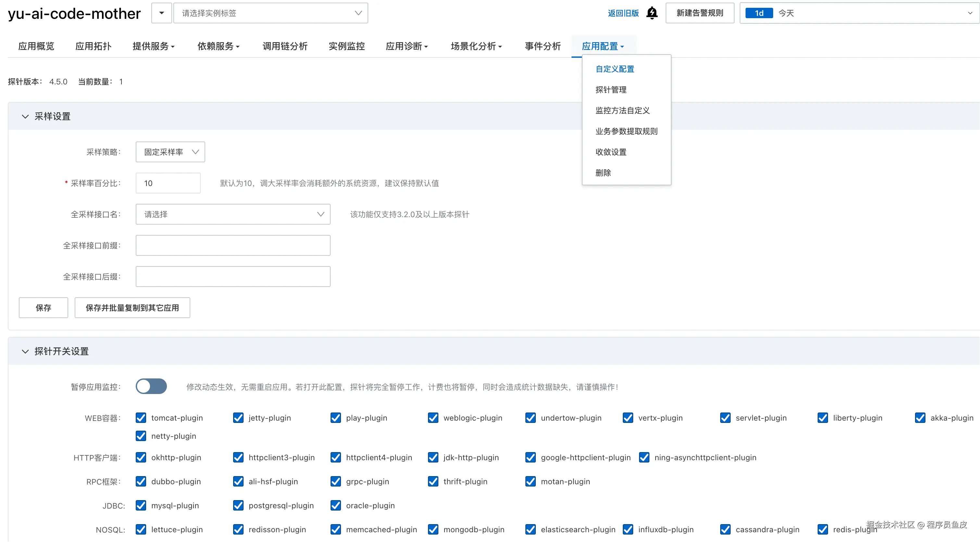The image size is (980, 542).
Task: Open the 请选择实例标签 dropdown
Action: (x=270, y=13)
